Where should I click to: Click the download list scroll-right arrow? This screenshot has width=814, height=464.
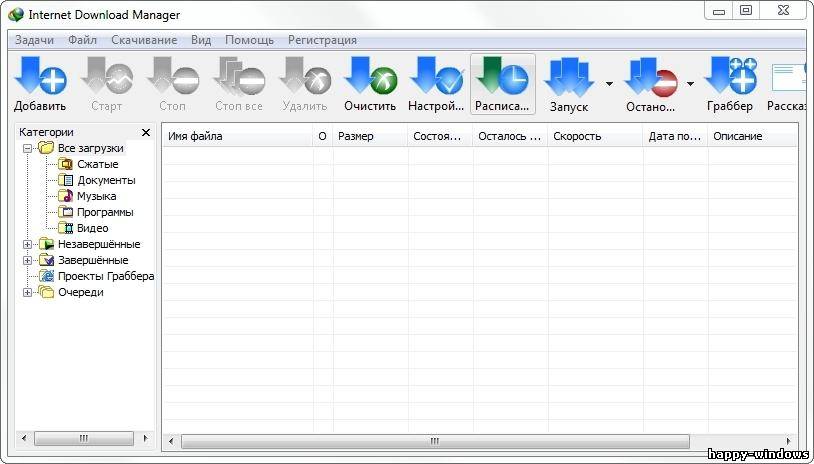(x=789, y=441)
